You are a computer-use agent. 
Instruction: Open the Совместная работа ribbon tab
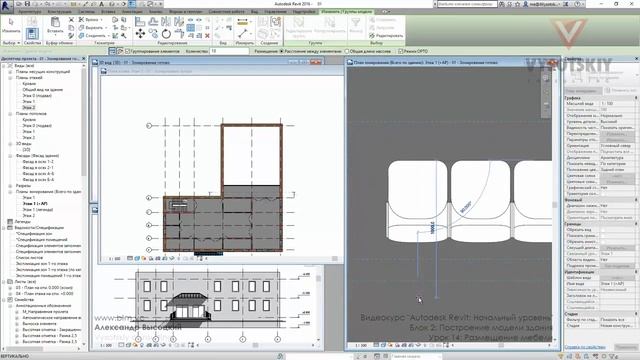(x=227, y=12)
